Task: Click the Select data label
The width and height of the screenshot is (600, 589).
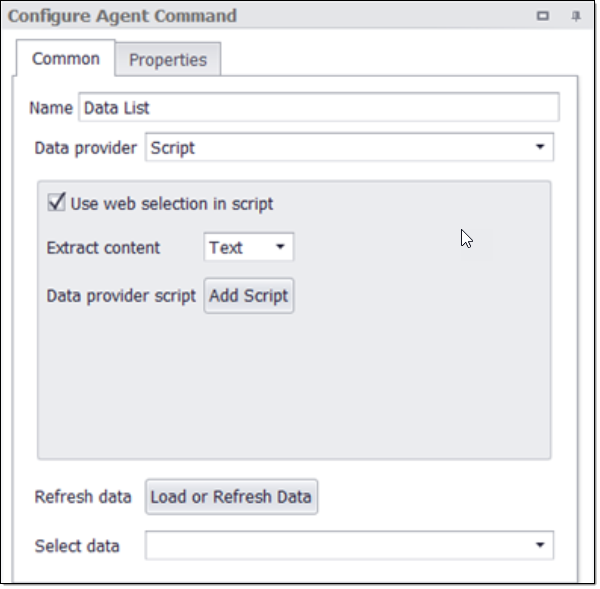Action: tap(77, 546)
